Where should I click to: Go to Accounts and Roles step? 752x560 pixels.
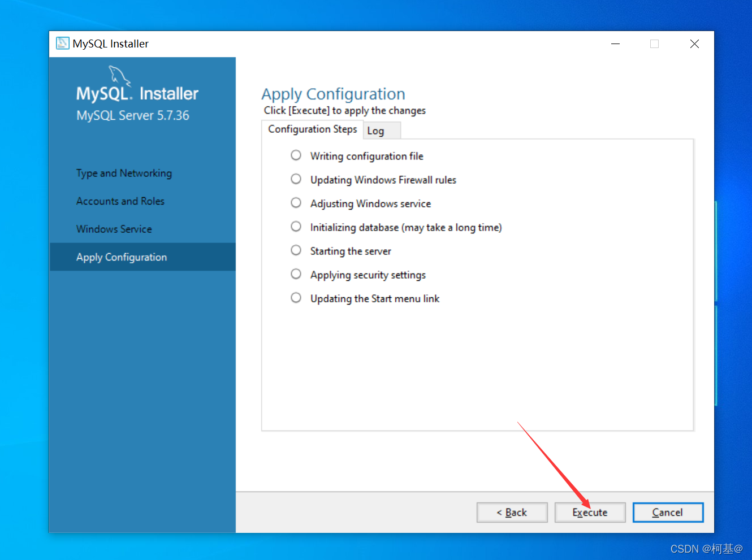pyautogui.click(x=120, y=201)
